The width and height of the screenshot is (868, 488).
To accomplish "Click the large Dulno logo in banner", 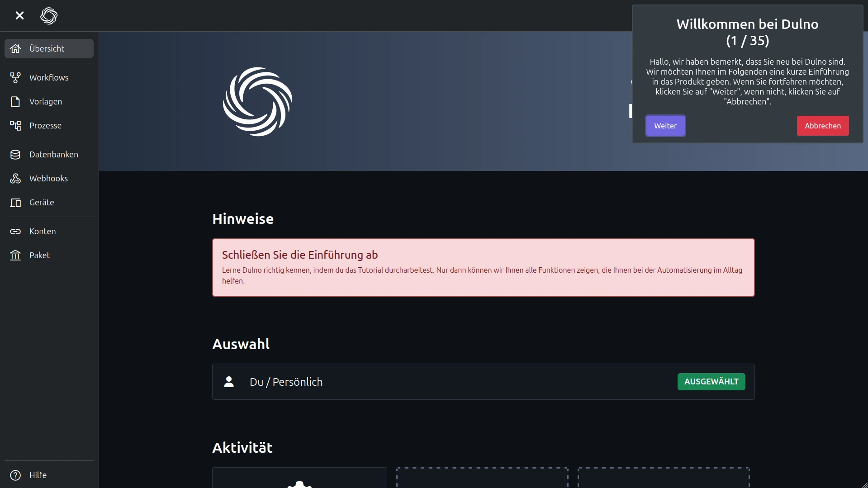I will pyautogui.click(x=257, y=102).
